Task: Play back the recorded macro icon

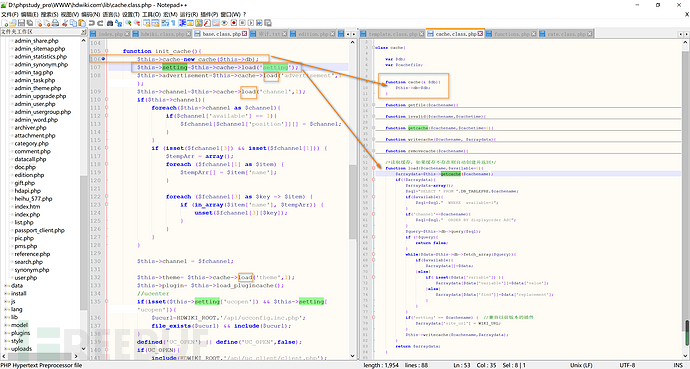Action: [x=251, y=23]
